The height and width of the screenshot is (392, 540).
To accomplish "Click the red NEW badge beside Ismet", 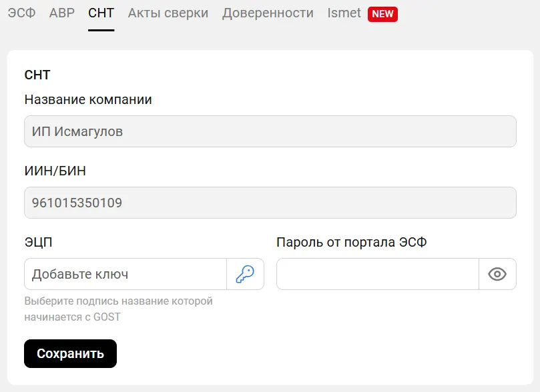I will pyautogui.click(x=382, y=14).
